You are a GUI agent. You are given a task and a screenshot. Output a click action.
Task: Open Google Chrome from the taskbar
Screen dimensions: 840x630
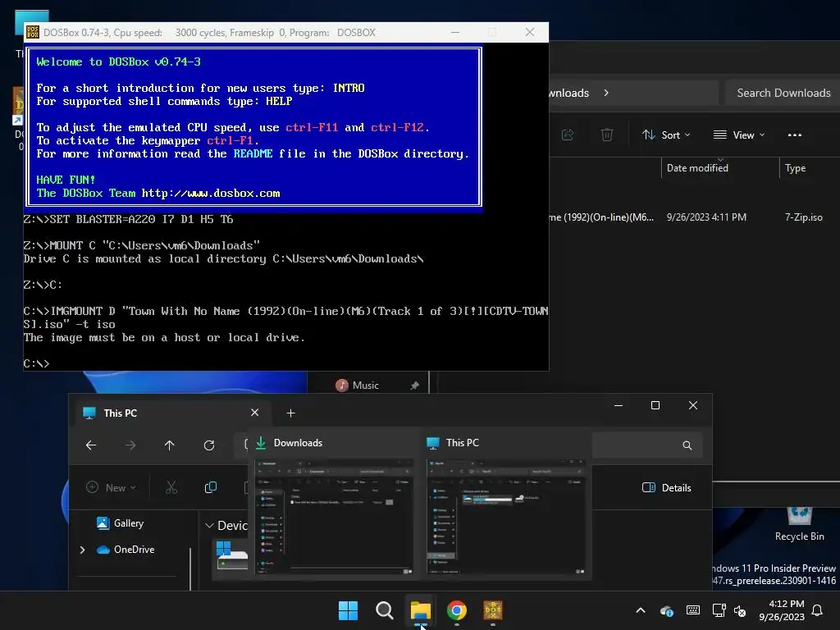[456, 610]
